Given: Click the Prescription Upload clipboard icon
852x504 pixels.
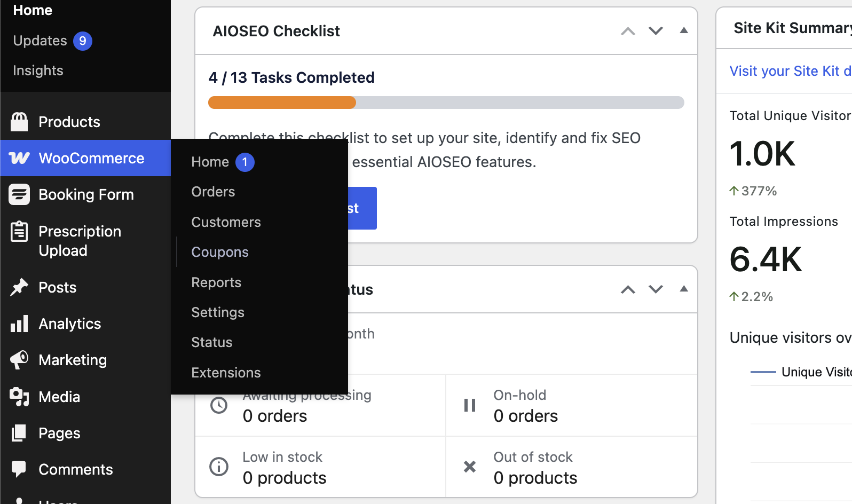Looking at the screenshot, I should tap(19, 231).
